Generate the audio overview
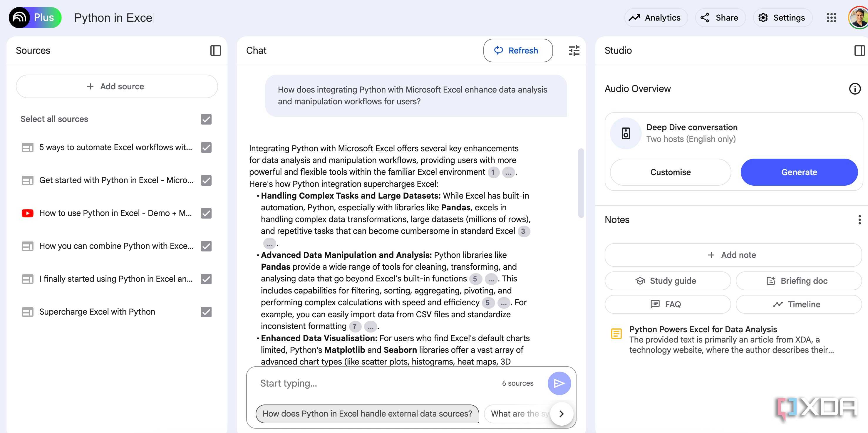Viewport: 868px width, 433px height. click(799, 172)
